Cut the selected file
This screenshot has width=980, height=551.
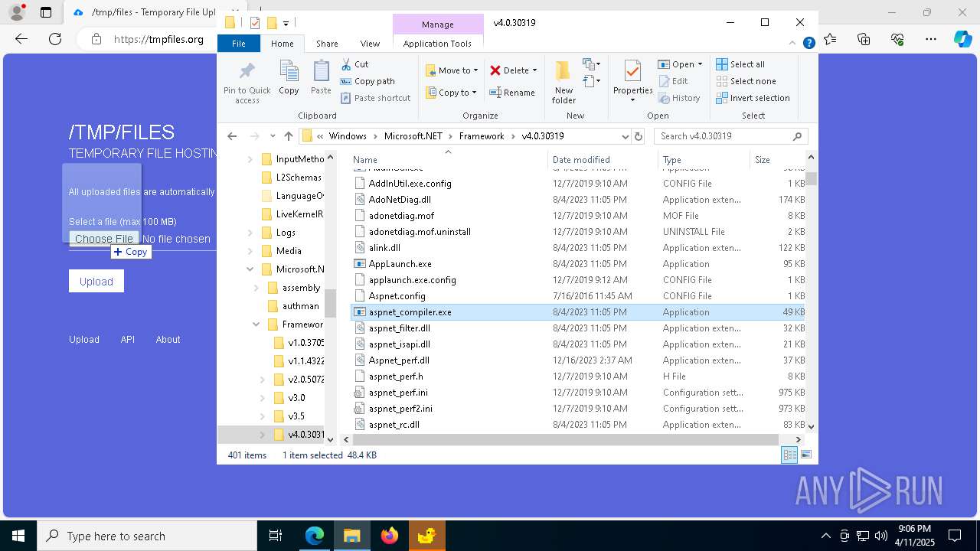pyautogui.click(x=354, y=64)
